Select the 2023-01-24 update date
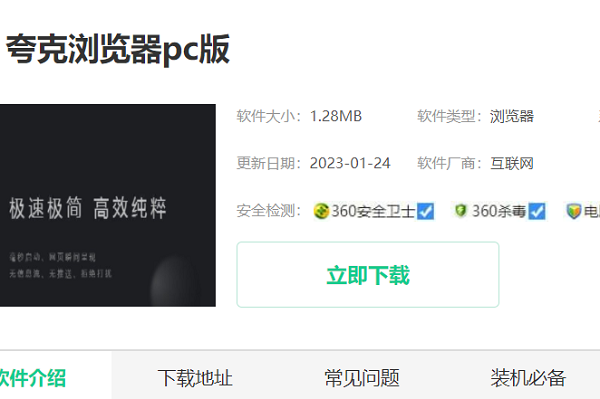This screenshot has height=399, width=600. point(350,163)
